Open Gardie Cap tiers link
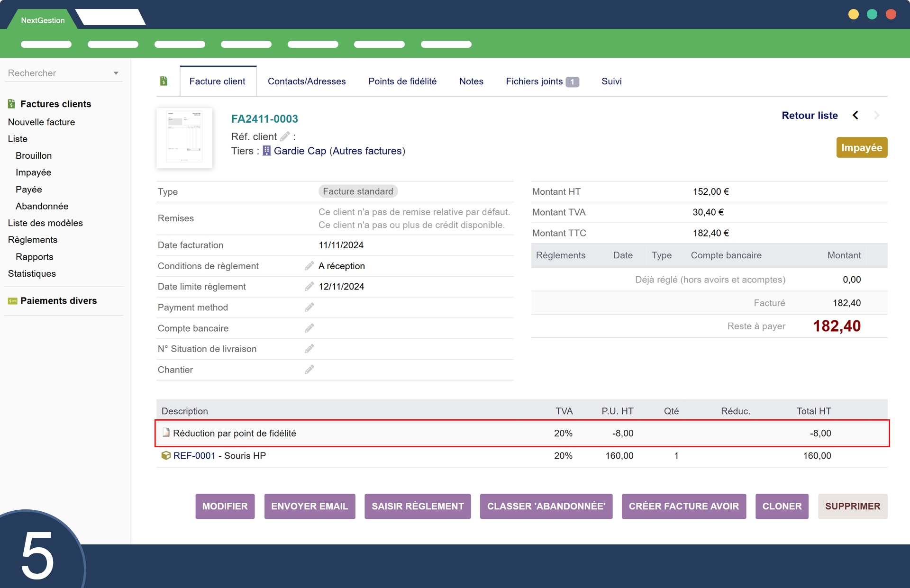910x588 pixels. click(x=300, y=151)
